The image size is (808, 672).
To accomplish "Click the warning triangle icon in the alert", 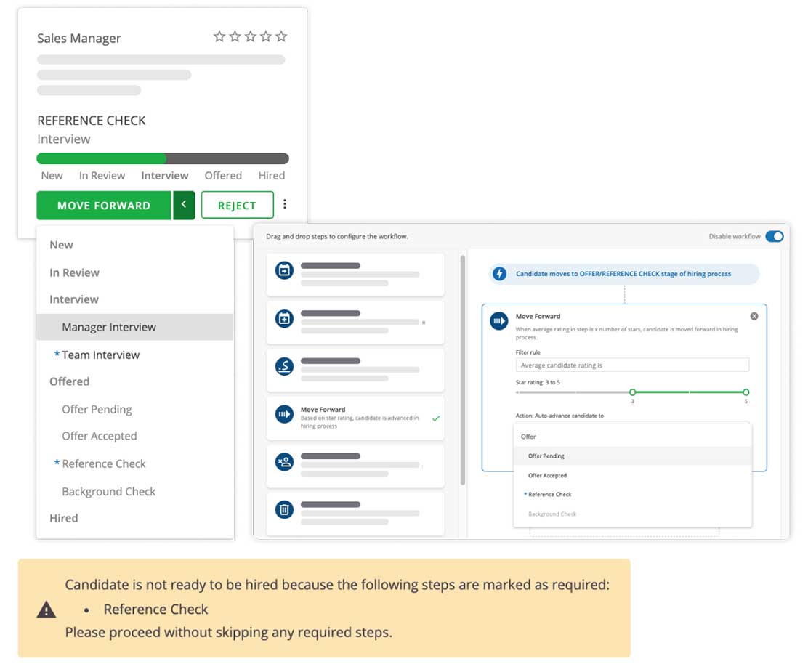I will 47,610.
